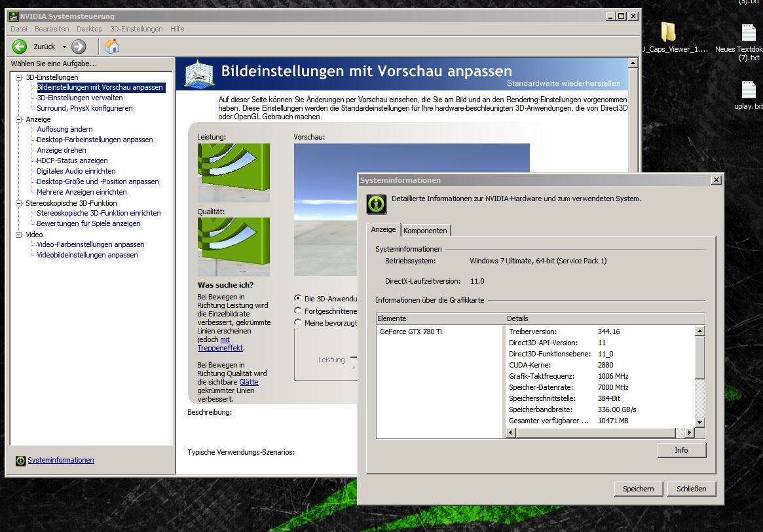Image resolution: width=763 pixels, height=532 pixels.
Task: Collapse the Video tree node
Action: pyautogui.click(x=19, y=235)
